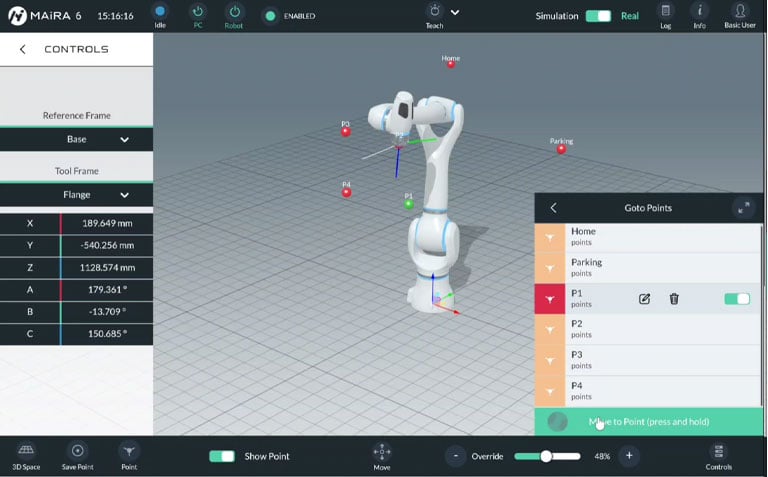Expand the Teach mode dropdown arrow
Screen dimensions: 768x477
(455, 13)
